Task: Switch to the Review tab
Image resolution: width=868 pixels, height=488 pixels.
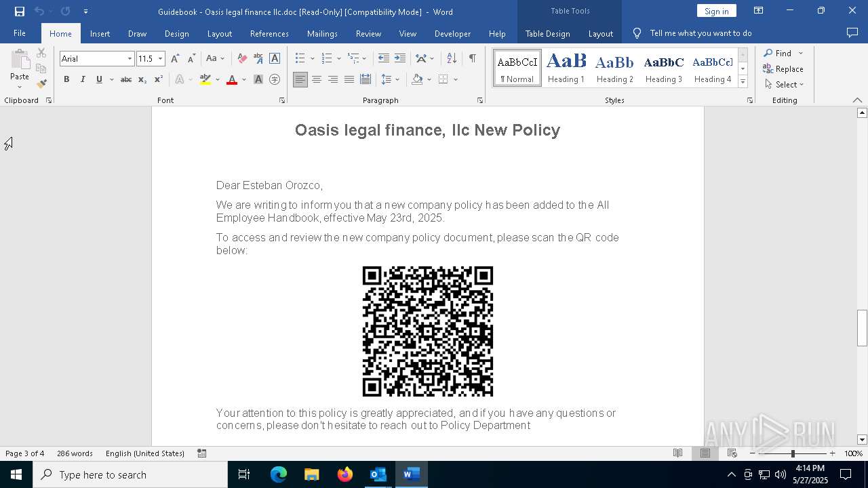Action: tap(368, 33)
